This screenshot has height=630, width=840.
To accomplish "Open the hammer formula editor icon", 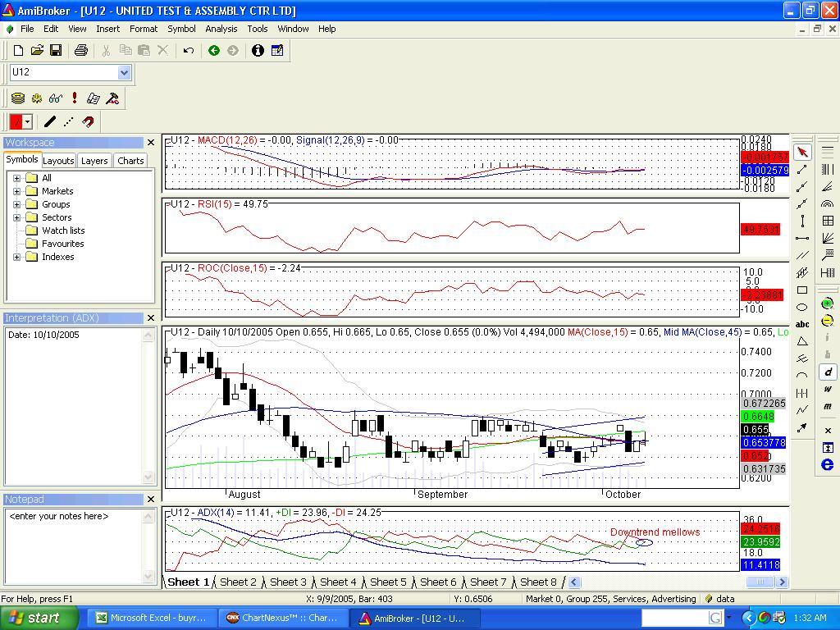I will [112, 98].
